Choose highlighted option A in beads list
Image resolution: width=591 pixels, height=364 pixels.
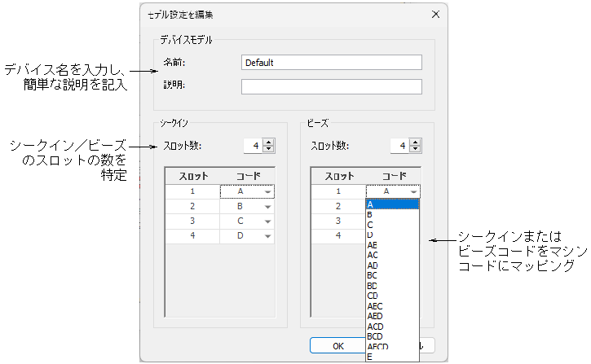[392, 204]
